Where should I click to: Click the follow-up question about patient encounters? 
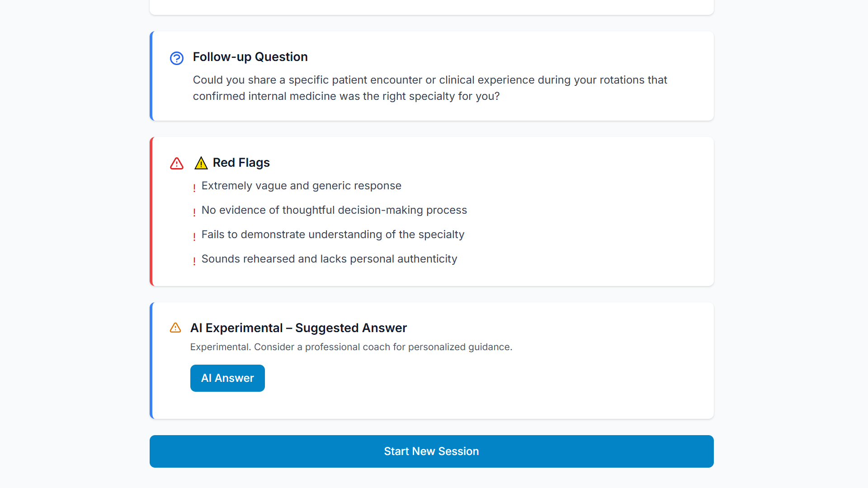430,88
